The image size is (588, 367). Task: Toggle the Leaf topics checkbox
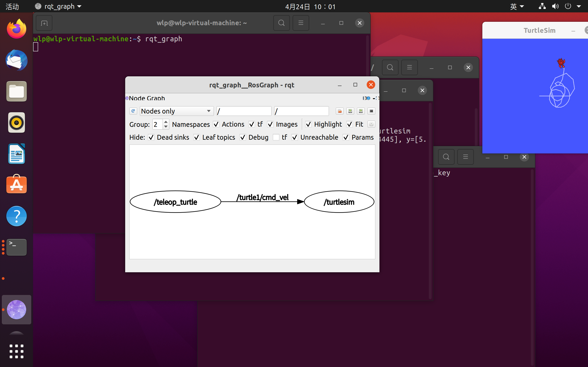(197, 137)
